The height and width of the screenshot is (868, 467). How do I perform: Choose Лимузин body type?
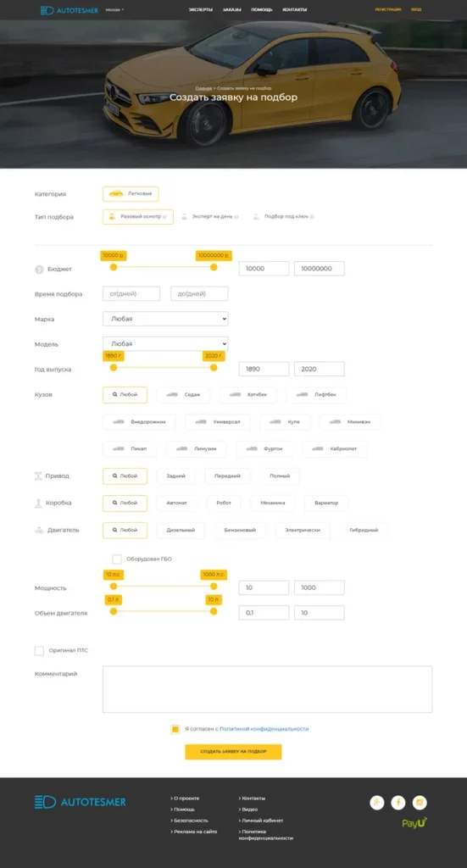196,449
